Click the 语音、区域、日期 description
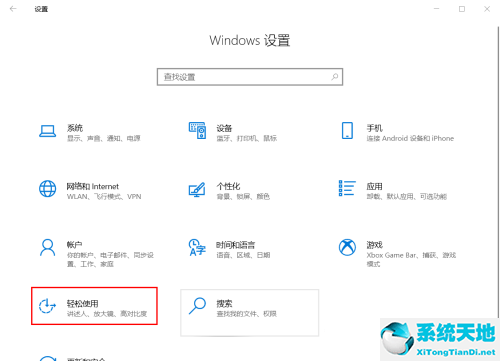Screen dimensions: 500x361 (x=243, y=255)
